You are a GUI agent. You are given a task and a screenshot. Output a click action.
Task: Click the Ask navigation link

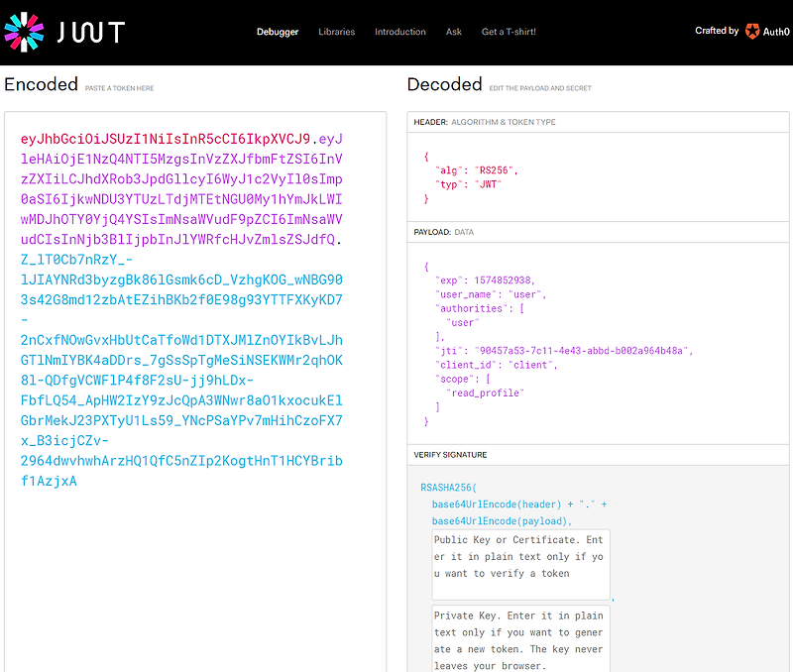point(453,31)
